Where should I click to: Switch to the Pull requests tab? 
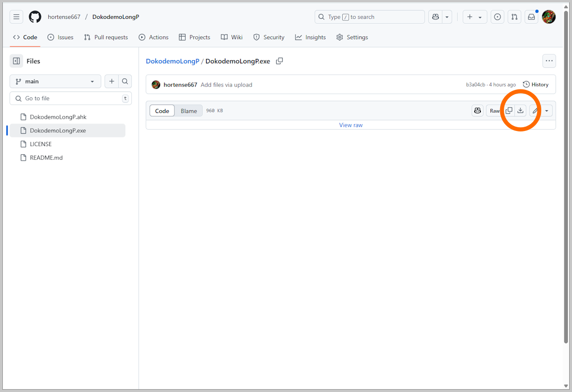pos(106,37)
